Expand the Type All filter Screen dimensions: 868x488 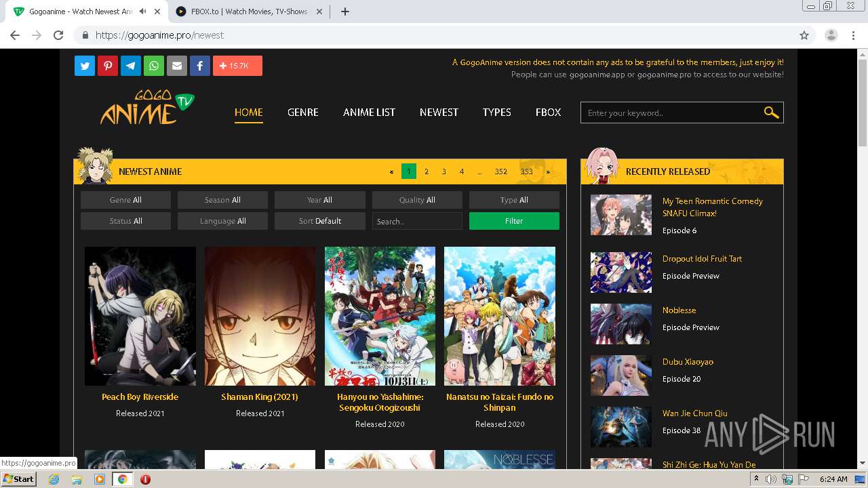coord(514,200)
